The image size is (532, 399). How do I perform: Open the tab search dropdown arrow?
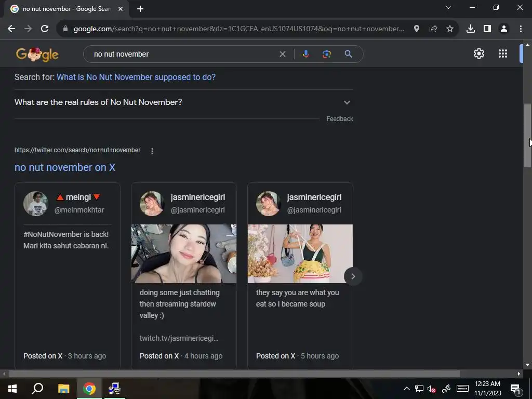448,7
